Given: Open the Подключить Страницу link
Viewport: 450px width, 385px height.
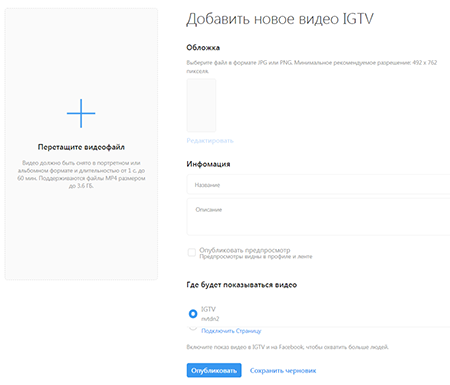Looking at the screenshot, I should point(231,331).
